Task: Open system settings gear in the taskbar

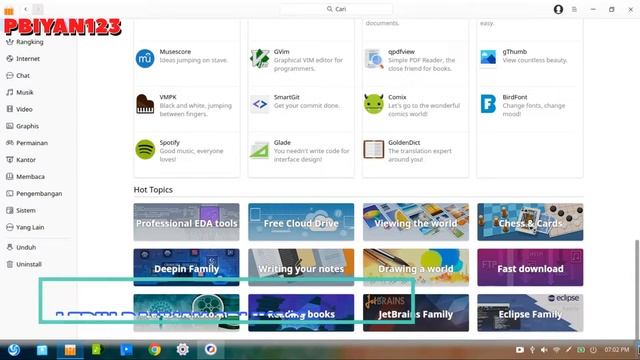Action: (x=182, y=349)
